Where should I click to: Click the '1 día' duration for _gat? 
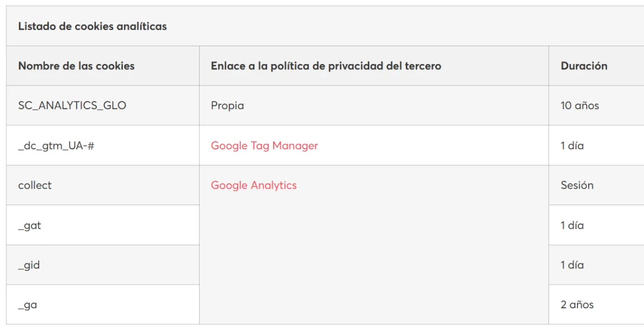coord(572,226)
